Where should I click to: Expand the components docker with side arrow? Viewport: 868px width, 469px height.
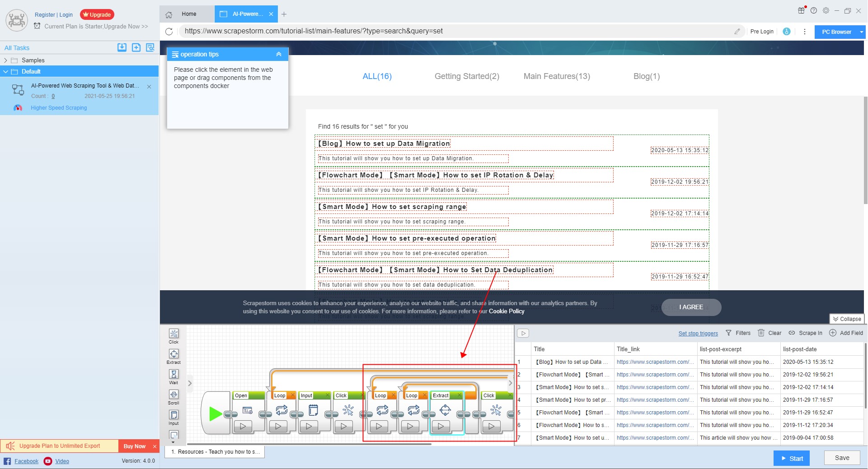click(x=190, y=383)
